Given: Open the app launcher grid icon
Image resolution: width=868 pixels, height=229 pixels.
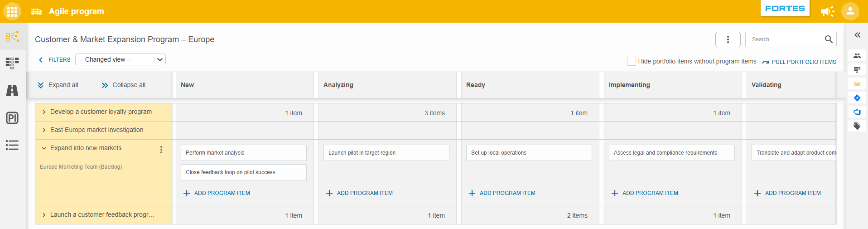Looking at the screenshot, I should click(x=12, y=11).
